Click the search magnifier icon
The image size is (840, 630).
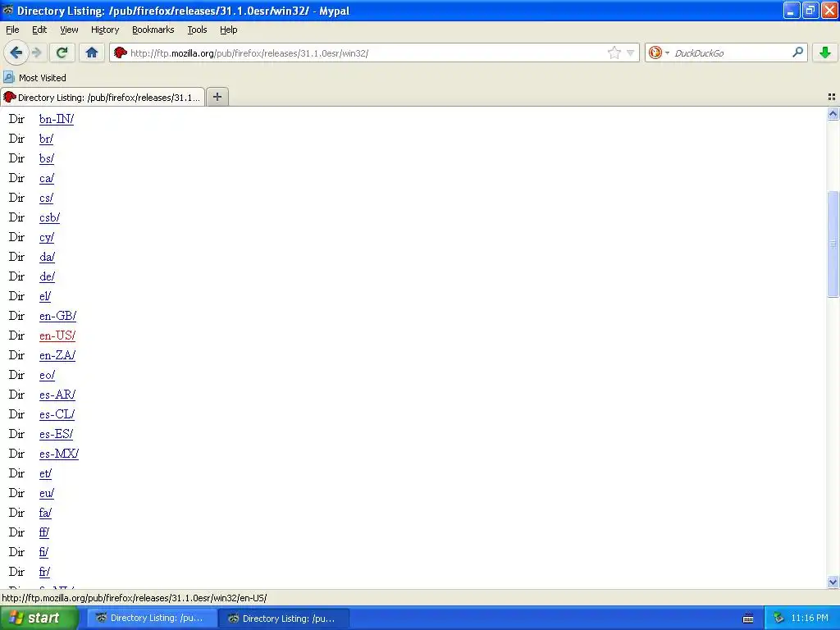tap(797, 52)
